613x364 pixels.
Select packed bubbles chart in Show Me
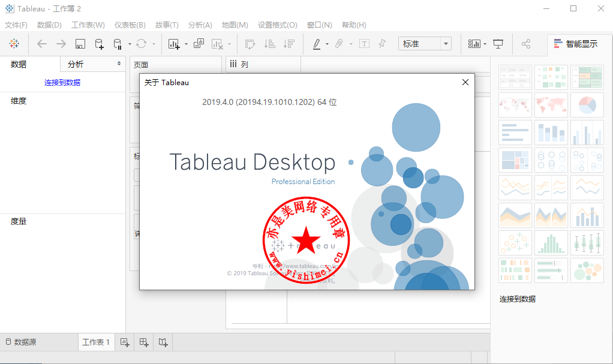tap(587, 270)
